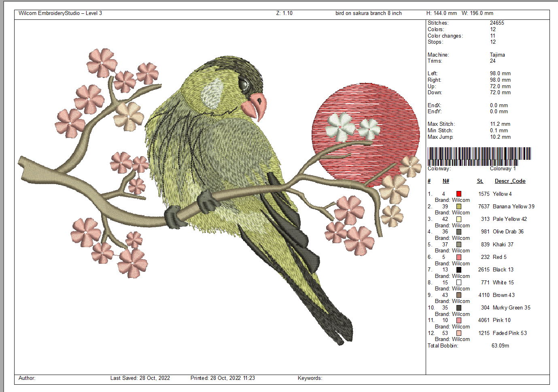
Task: Click 'Brand: Wilcom' under Yellow 4 row
Action: coord(452,200)
